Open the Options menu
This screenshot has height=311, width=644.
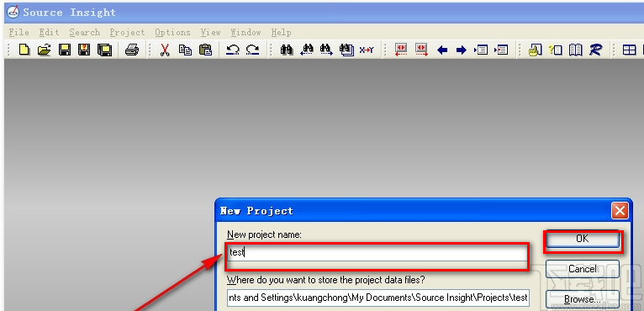172,32
